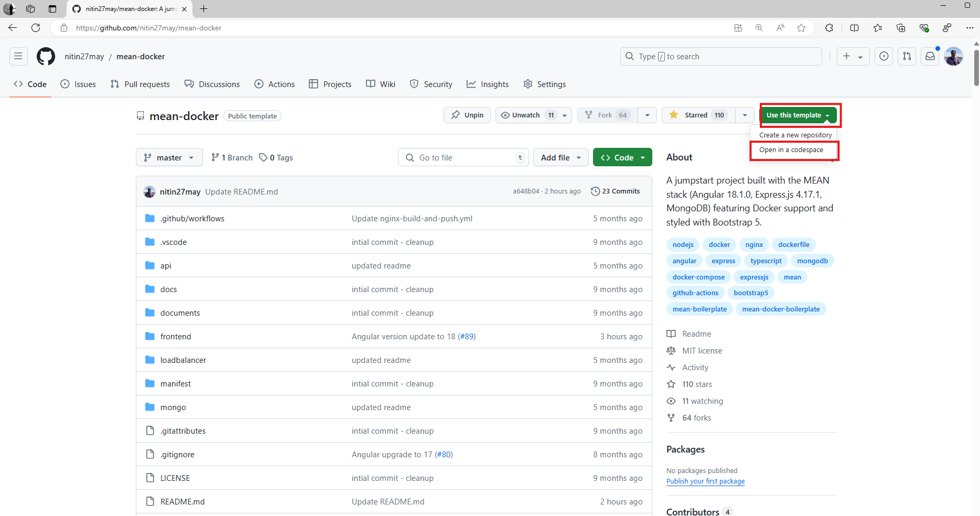Click the browser back arrow

click(13, 28)
